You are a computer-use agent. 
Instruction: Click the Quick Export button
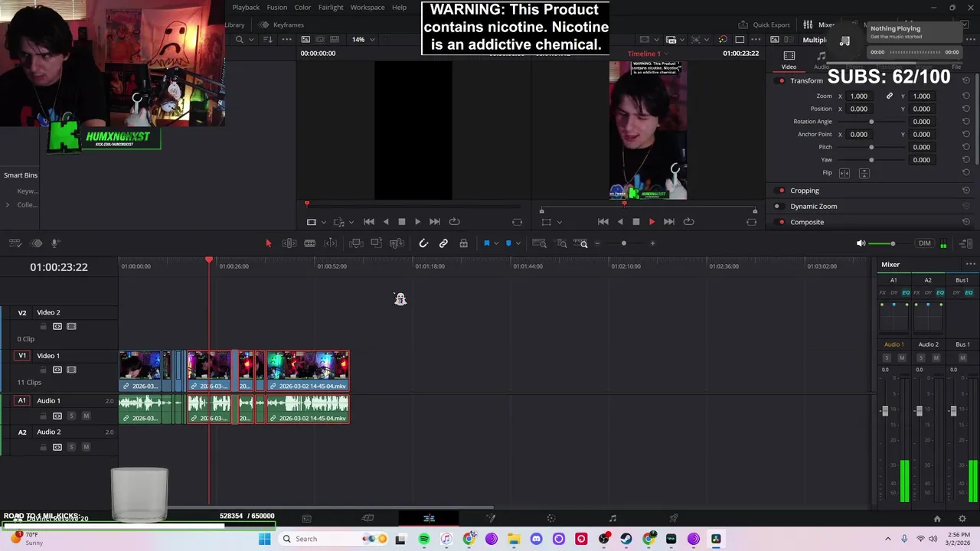(x=764, y=24)
